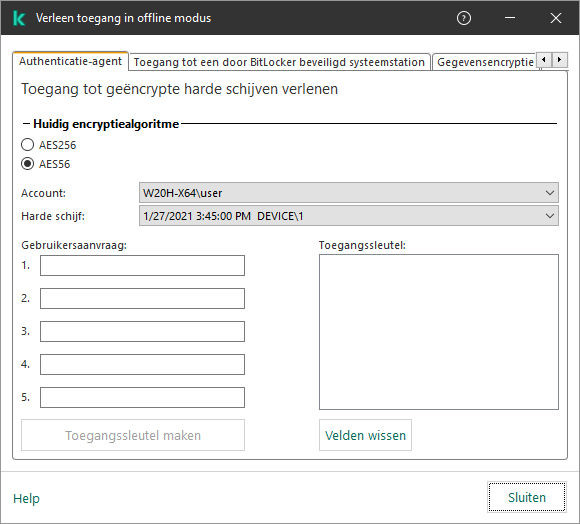Open the W20H-X64\user account combo box
This screenshot has width=580, height=524.
pos(348,193)
